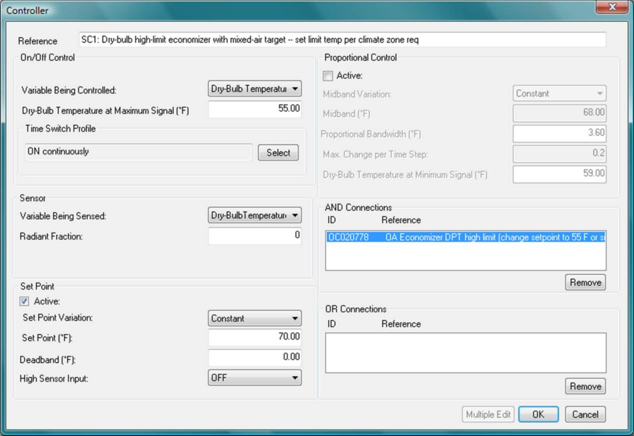Image resolution: width=634 pixels, height=436 pixels.
Task: Click Select for Time Switch Profile
Action: pyautogui.click(x=278, y=153)
